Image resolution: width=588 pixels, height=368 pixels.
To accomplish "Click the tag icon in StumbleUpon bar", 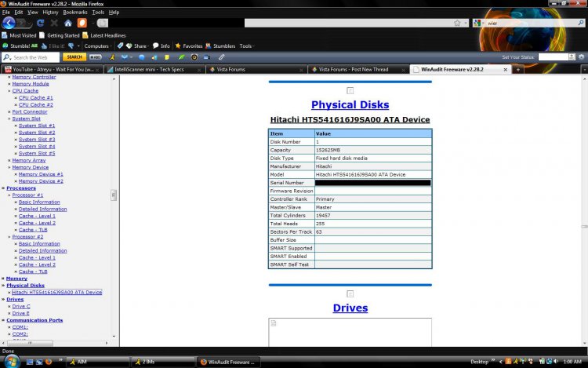I will pyautogui.click(x=120, y=46).
